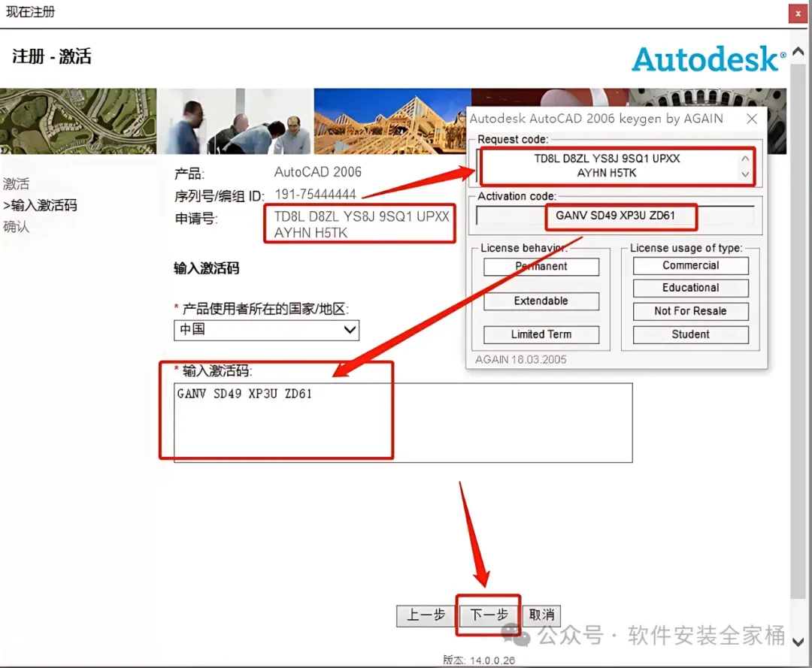Select the 激活 step in the sidebar
The height and width of the screenshot is (668, 812).
pyautogui.click(x=17, y=183)
